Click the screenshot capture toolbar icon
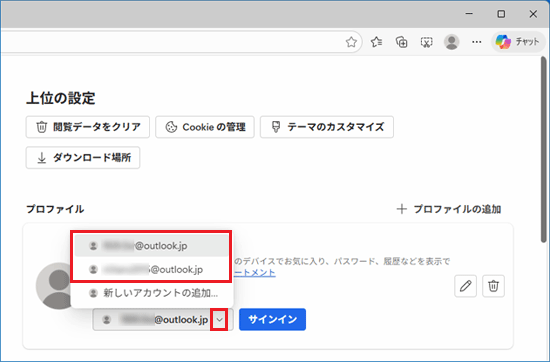550x362 pixels. 427,42
